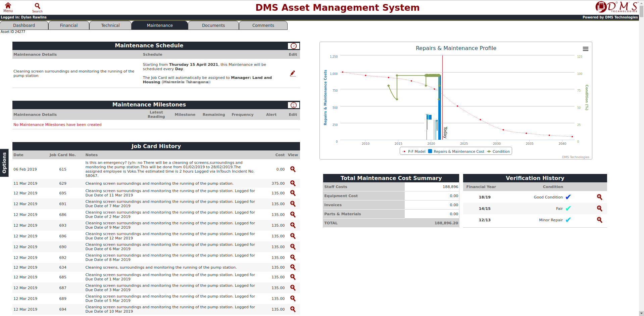This screenshot has width=644, height=316.
Task: Click the Minor Repair condition text
Action: 551,220
